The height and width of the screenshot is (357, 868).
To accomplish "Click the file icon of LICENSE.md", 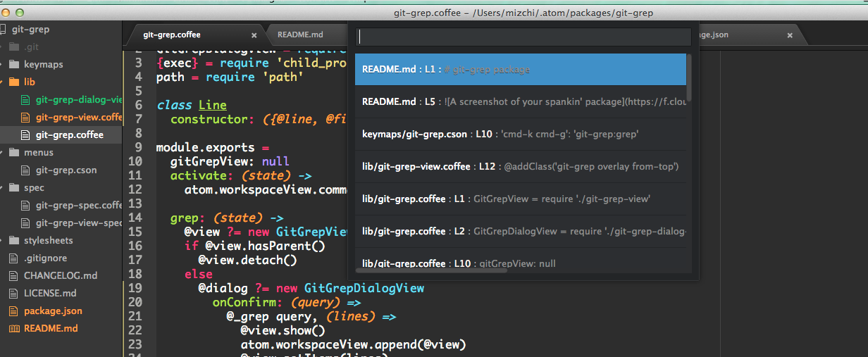I will (x=14, y=294).
